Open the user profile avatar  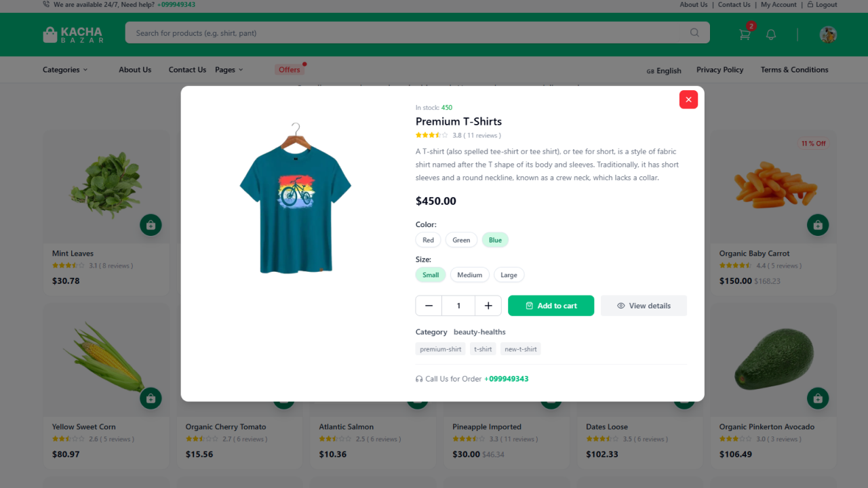point(828,35)
